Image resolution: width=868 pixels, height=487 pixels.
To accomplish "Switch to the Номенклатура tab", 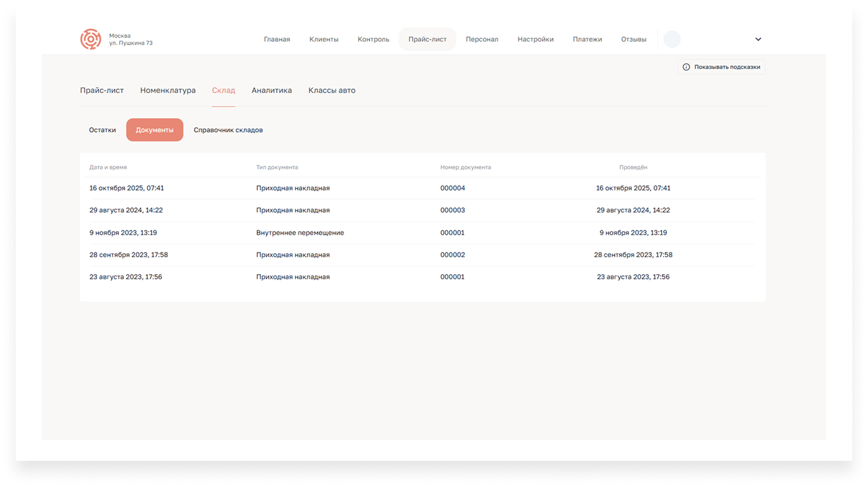I will (168, 90).
